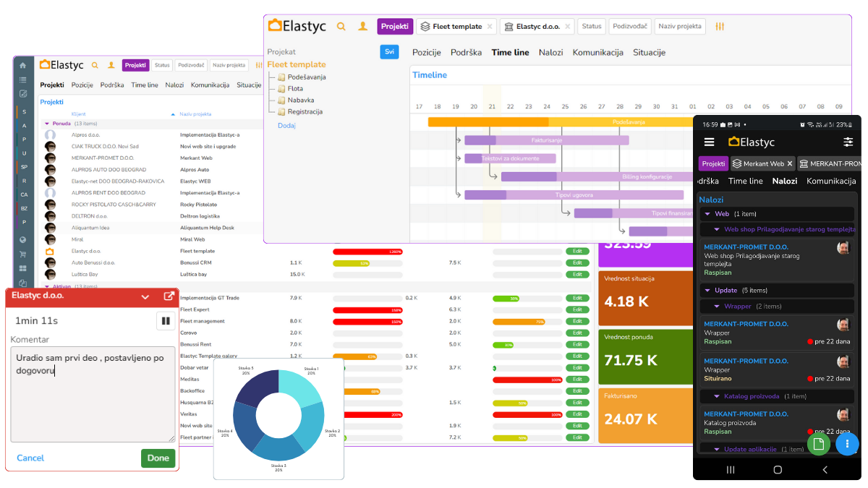The image size is (868, 488).
Task: Open the Aliquantum Help Desk project name
Action: (x=208, y=228)
